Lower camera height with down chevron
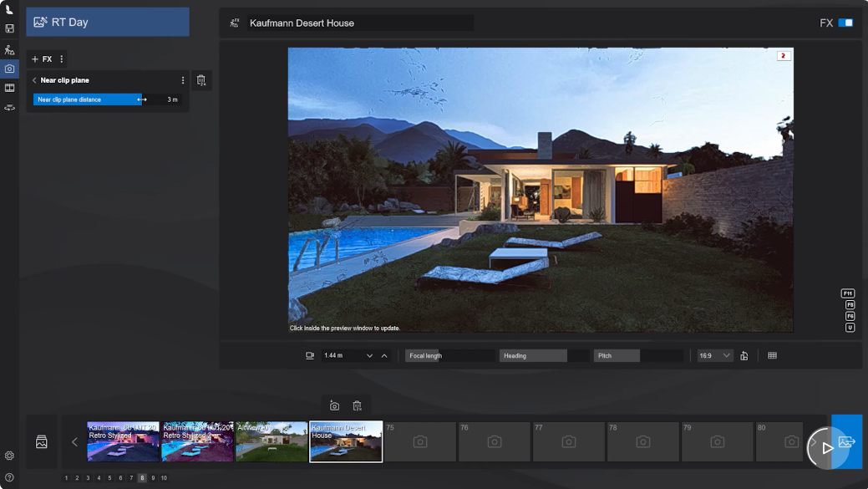Screen dimensions: 868x489 pyautogui.click(x=369, y=356)
